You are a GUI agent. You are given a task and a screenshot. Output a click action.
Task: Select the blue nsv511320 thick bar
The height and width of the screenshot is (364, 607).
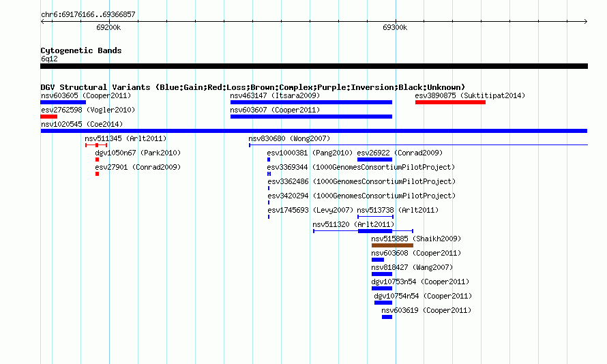pos(375,231)
